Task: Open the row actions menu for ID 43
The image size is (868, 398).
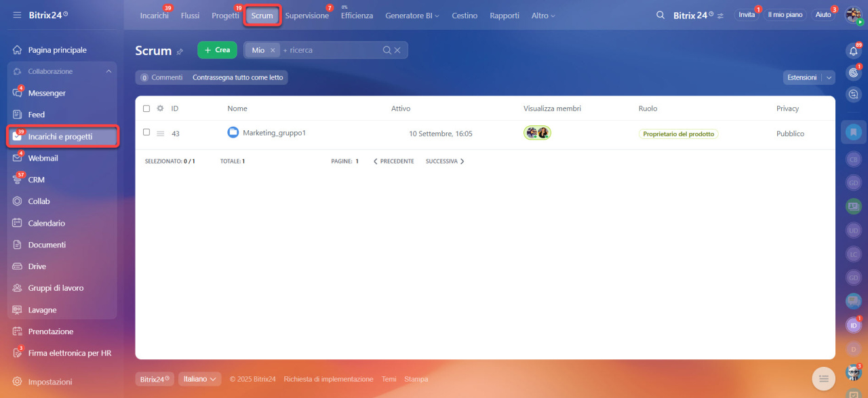Action: pos(161,134)
